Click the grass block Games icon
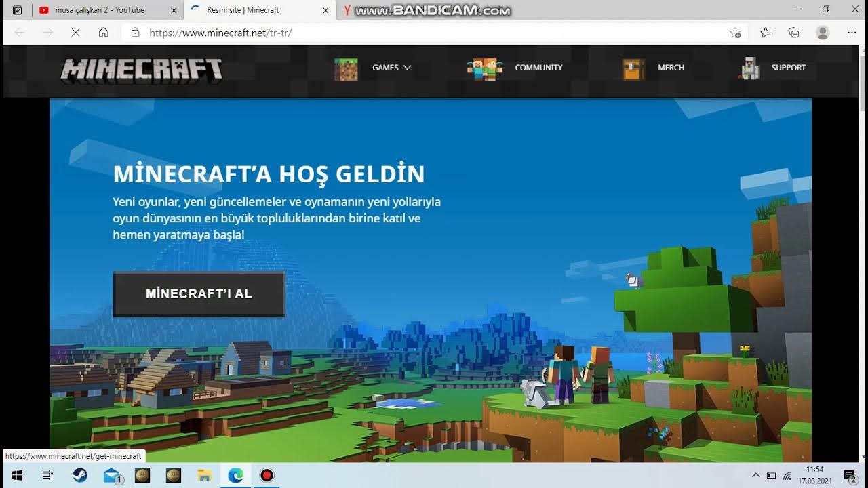The height and width of the screenshot is (488, 868). (346, 69)
